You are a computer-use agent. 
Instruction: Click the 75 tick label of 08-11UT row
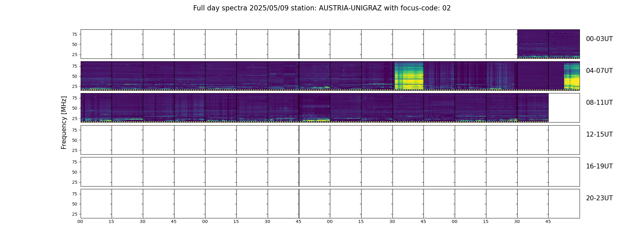(x=75, y=98)
